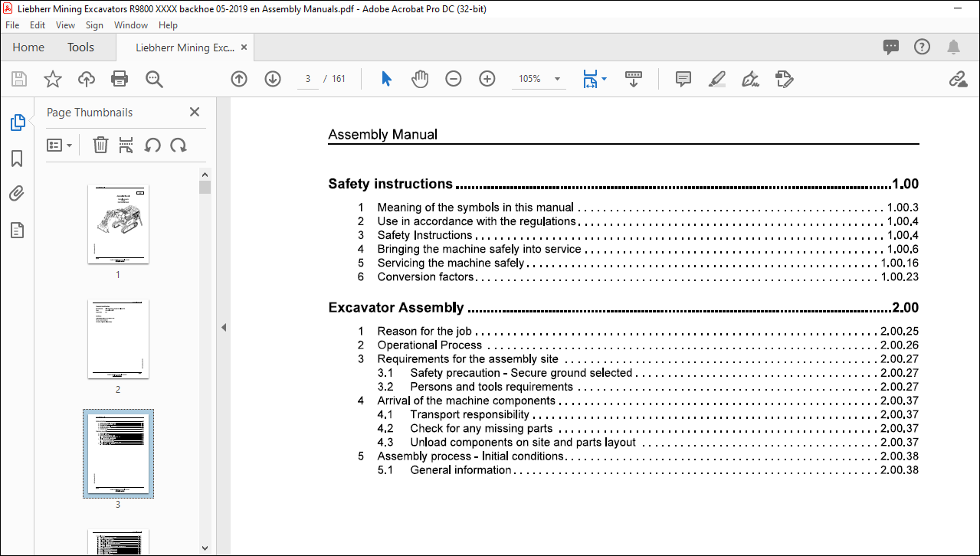Zoom out with the minus icon
Screen dimensions: 980x556
point(454,79)
